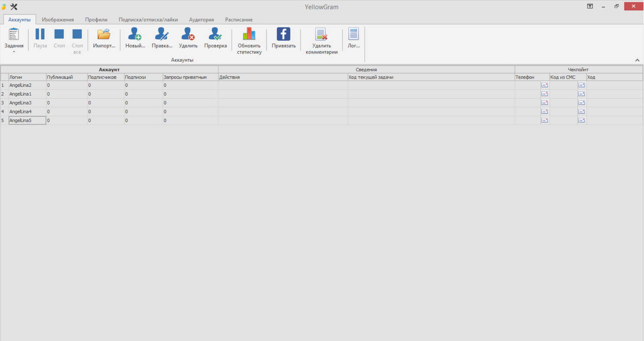Open the ribbon display options button
644x341 pixels.
click(590, 6)
